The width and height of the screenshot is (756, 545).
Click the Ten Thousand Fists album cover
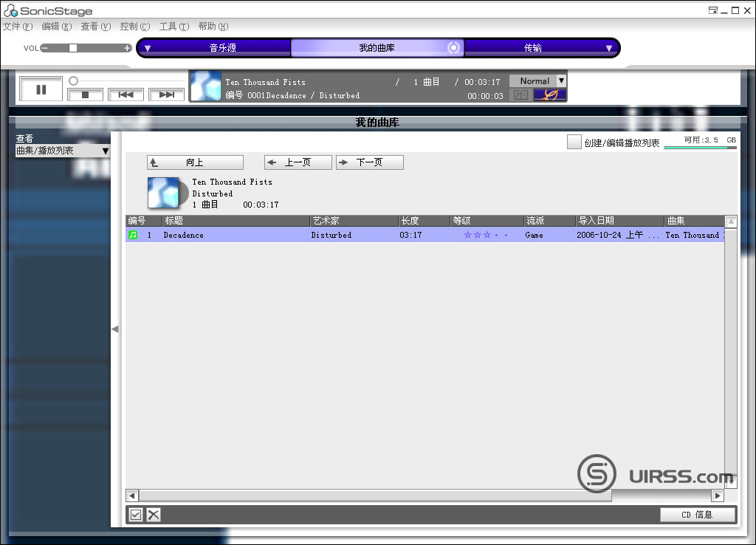coord(164,193)
